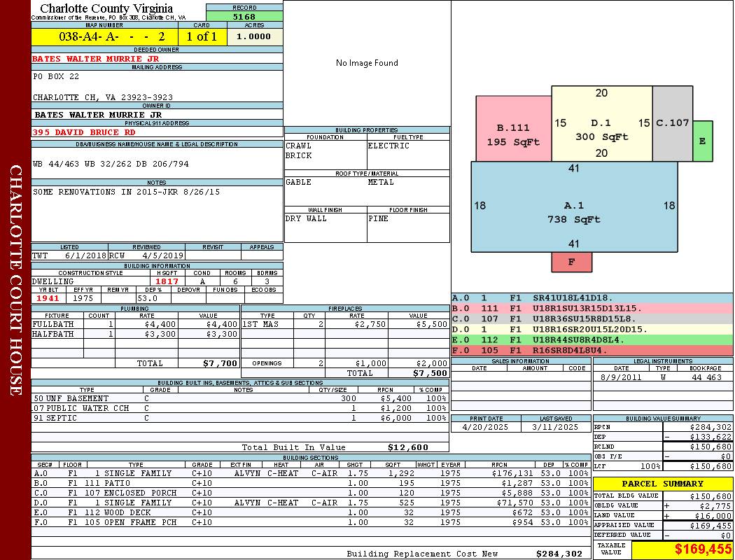Select mailing address PO BOX 22
Image resolution: width=735 pixels, height=560 pixels.
tap(56, 76)
